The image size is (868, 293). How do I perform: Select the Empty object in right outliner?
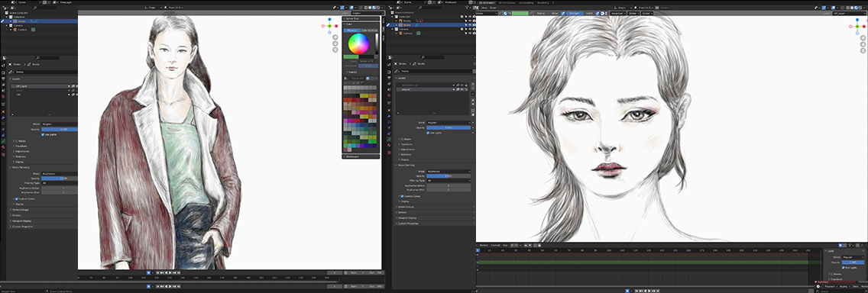(406, 21)
